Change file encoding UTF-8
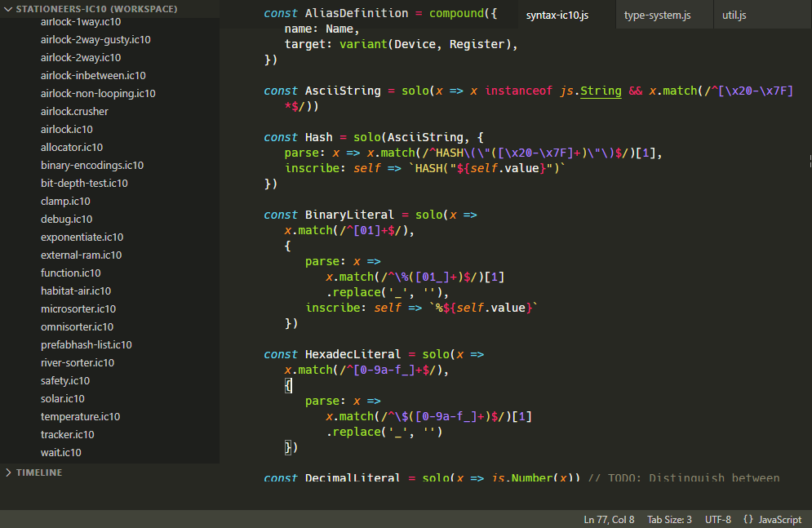This screenshot has height=528, width=812. click(718, 519)
